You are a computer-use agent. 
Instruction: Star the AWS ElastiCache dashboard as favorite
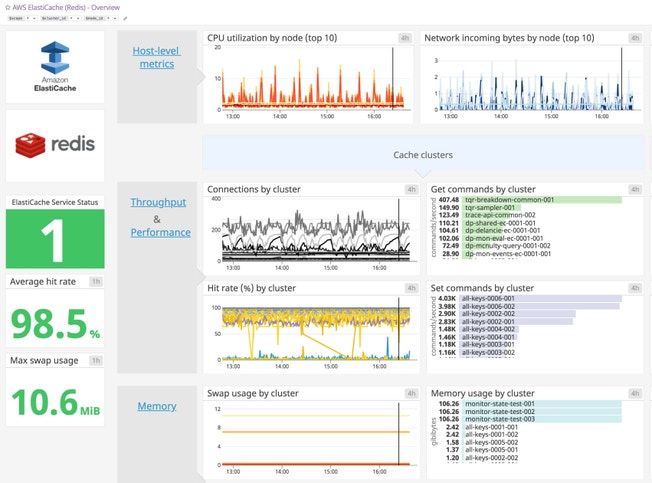click(x=8, y=7)
